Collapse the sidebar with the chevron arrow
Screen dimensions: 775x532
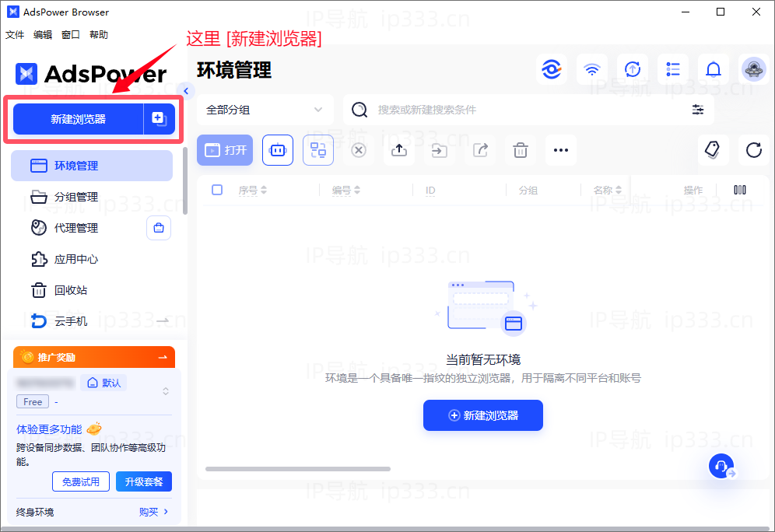coord(186,91)
